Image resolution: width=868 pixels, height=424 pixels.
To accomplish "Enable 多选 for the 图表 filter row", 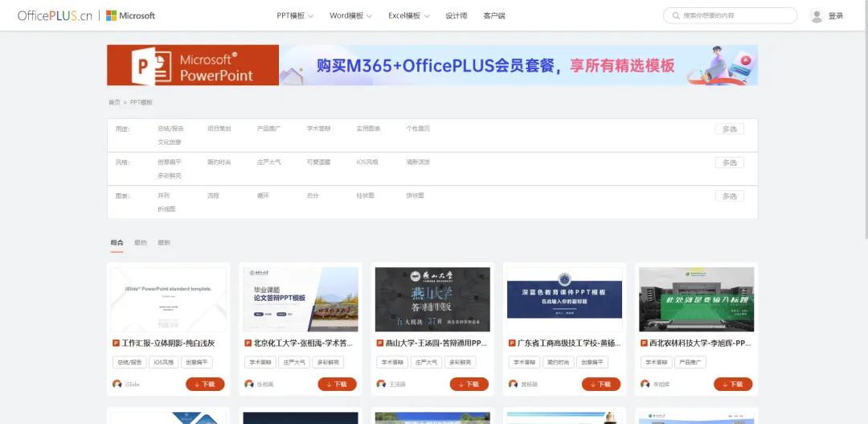I will pyautogui.click(x=730, y=196).
